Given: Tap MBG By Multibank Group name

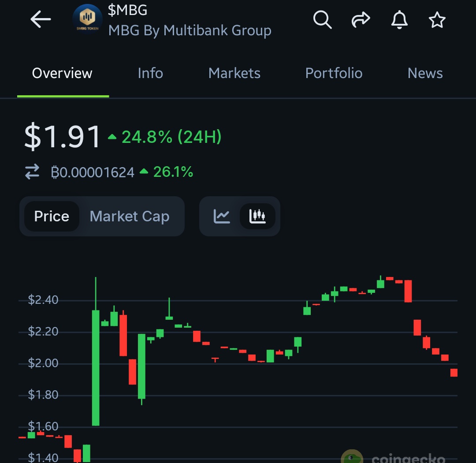Looking at the screenshot, I should pyautogui.click(x=190, y=30).
